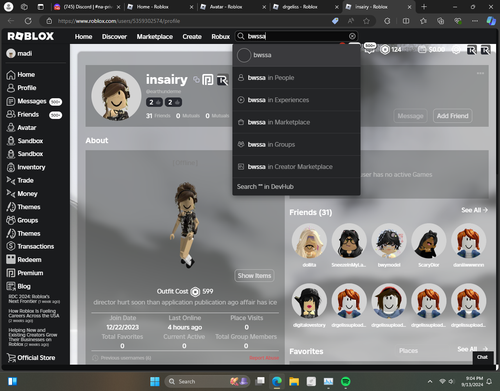Open Transactions in the sidebar
The height and width of the screenshot is (391, 500).
[30, 246]
